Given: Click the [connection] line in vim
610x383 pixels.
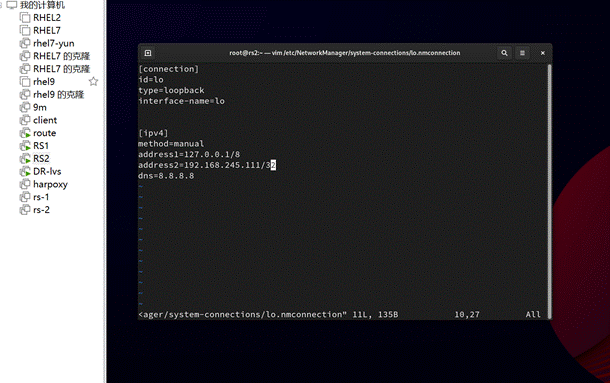Looking at the screenshot, I should click(169, 69).
